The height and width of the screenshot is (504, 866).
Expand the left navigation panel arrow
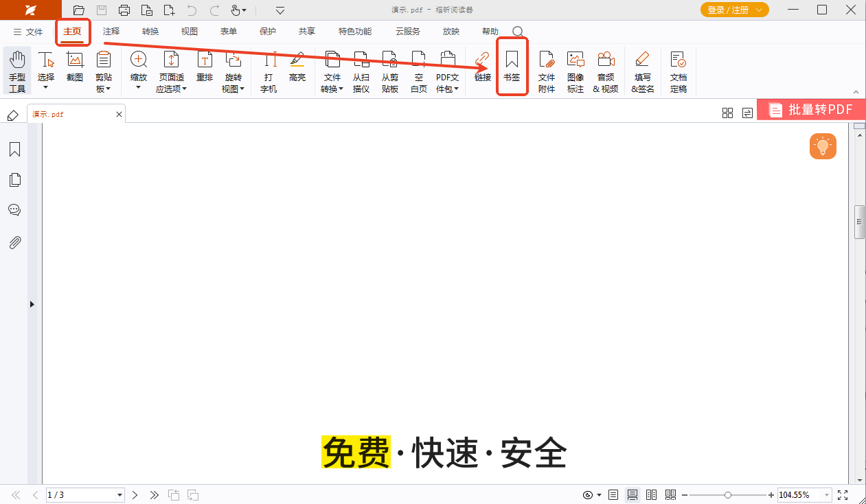32,304
